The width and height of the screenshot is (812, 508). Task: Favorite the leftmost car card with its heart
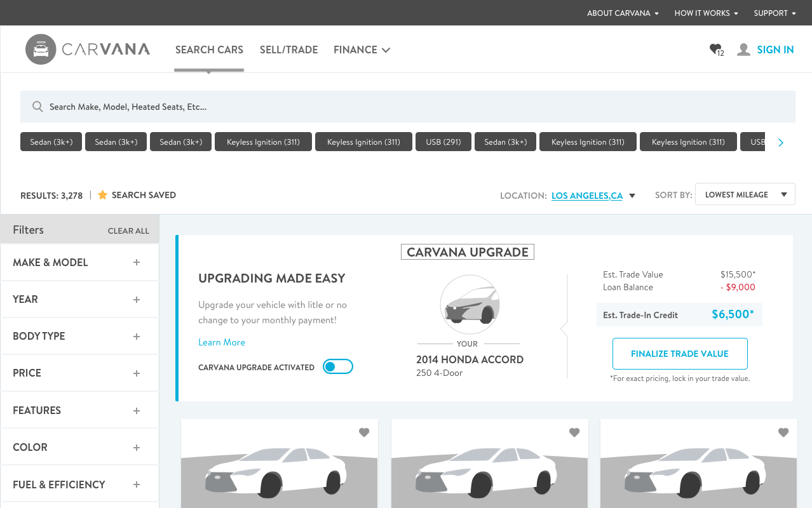(x=364, y=432)
